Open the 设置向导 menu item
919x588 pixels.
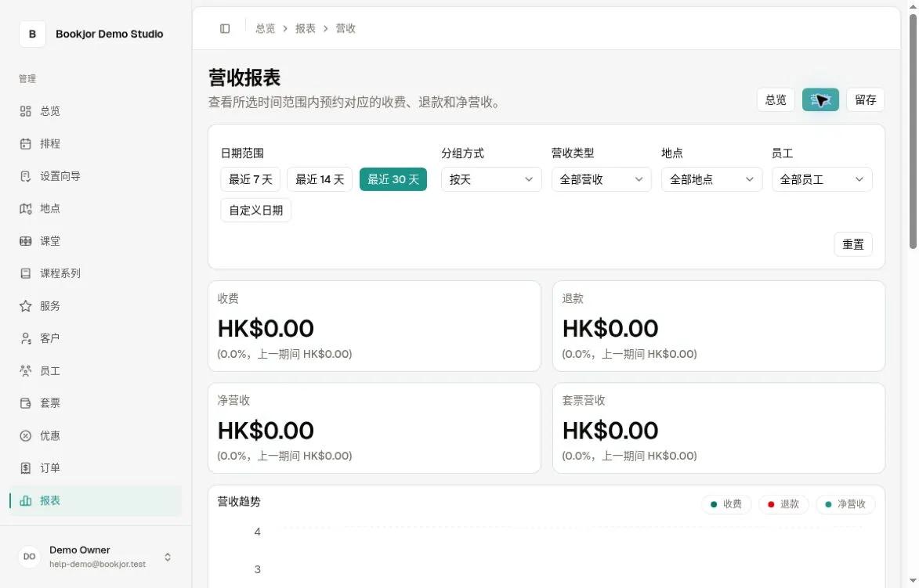96,176
